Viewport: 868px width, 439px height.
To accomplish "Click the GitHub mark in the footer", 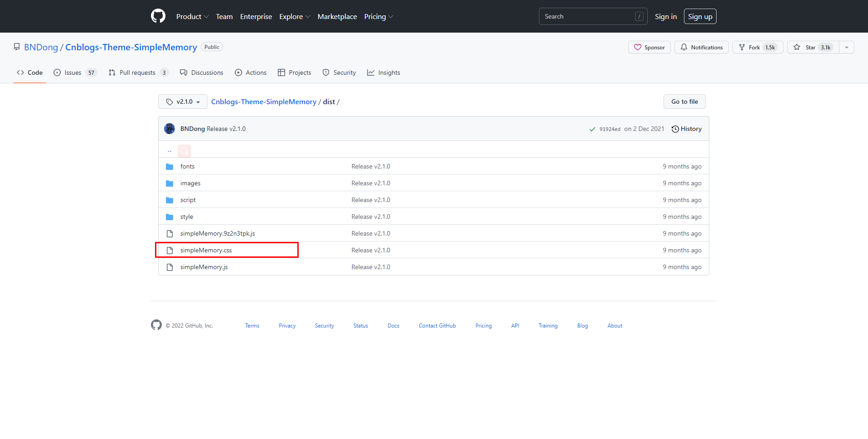I will (x=156, y=325).
